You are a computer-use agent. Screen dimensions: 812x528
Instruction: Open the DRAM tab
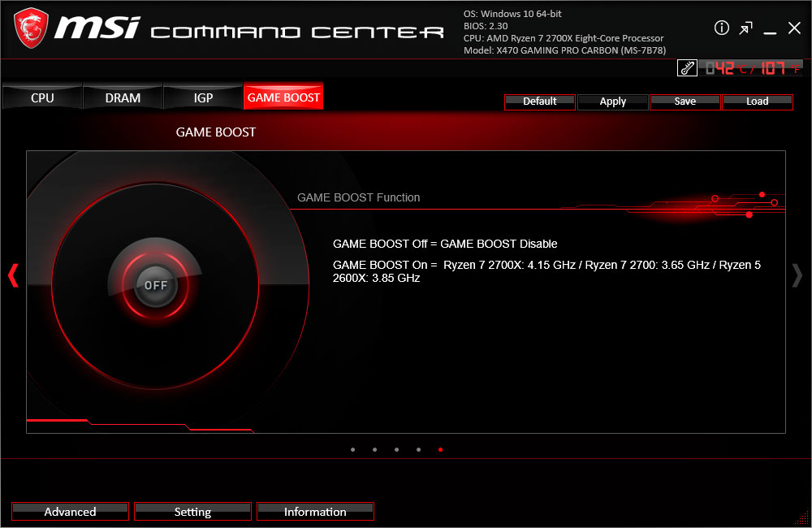point(123,97)
